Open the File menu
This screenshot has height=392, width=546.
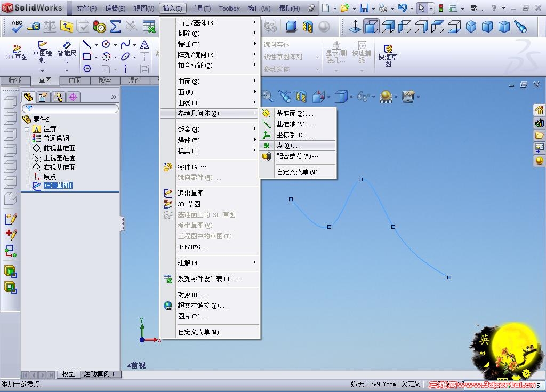coord(86,8)
